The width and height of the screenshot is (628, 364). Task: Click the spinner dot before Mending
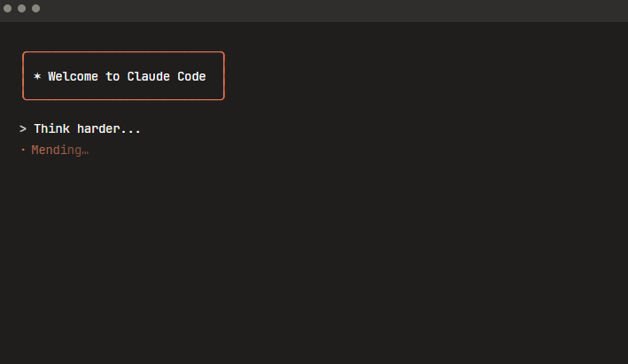pos(23,151)
